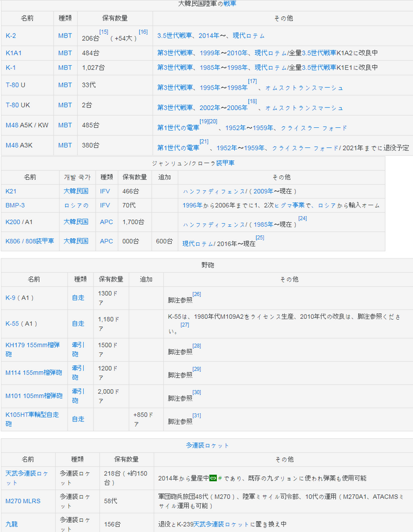The image size is (413, 532).
Task: Open the オムスクトランスマーシュ link in T-80 U row
Action: click(x=304, y=88)
